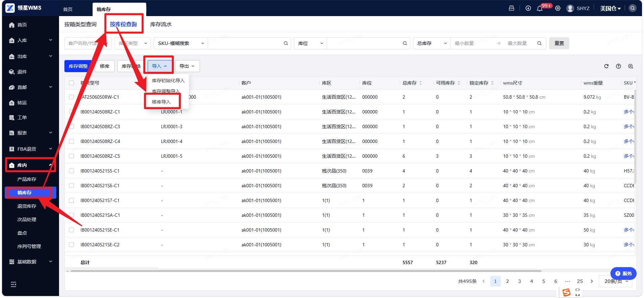
Task: Select 移库导入 from import menu
Action: click(x=161, y=102)
